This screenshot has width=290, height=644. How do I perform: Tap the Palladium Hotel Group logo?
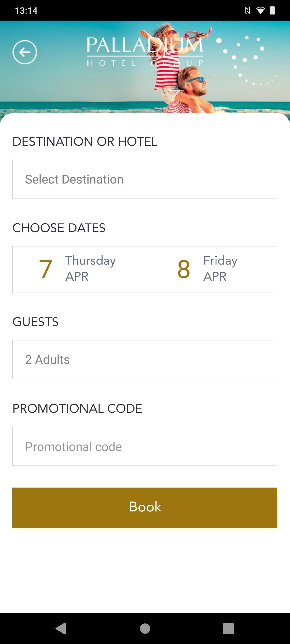(x=145, y=52)
